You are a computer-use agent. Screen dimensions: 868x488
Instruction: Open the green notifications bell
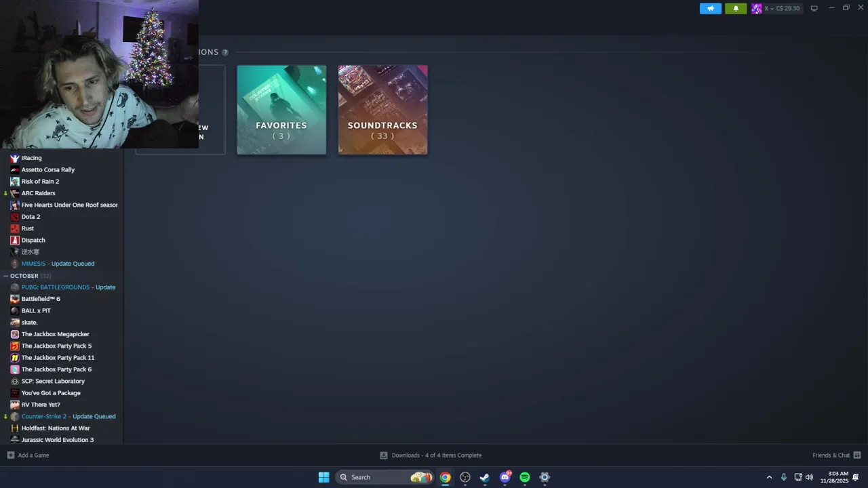point(736,8)
